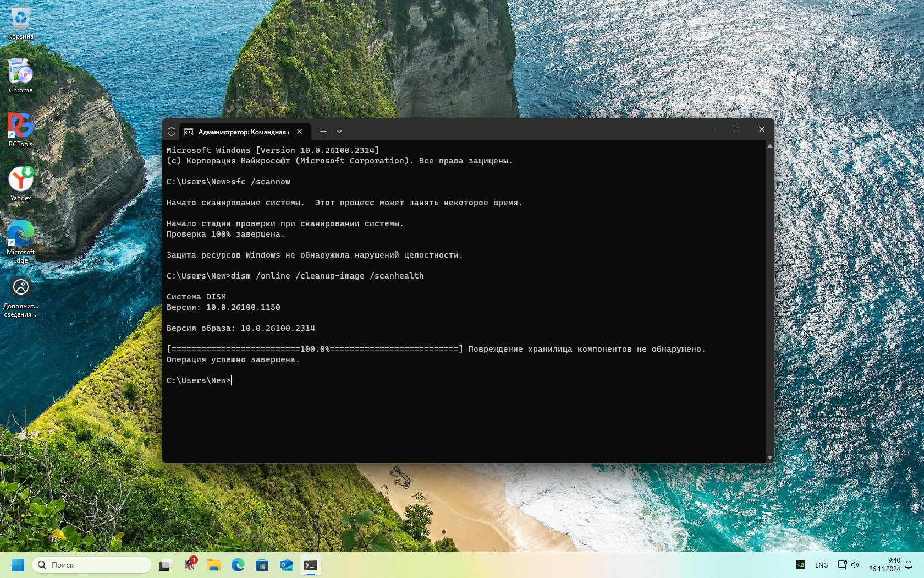Open the Корзина recycle bin icon

21,22
